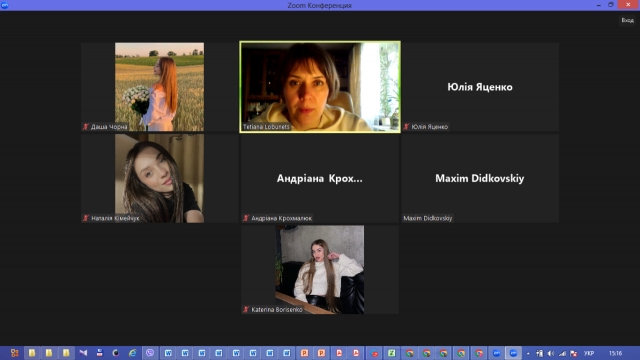
Task: Click the muted mic icon beside Юлія Яценко's label
Action: coord(406,127)
